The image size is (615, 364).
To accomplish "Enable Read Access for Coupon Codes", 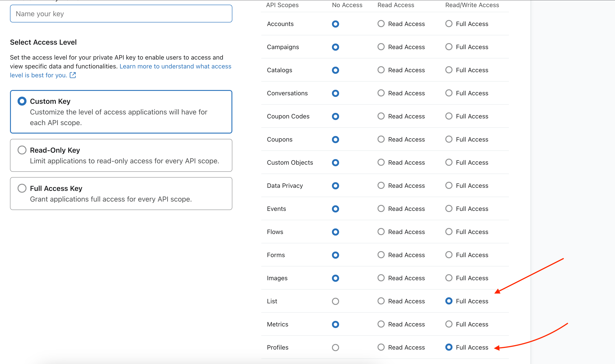I will [381, 116].
